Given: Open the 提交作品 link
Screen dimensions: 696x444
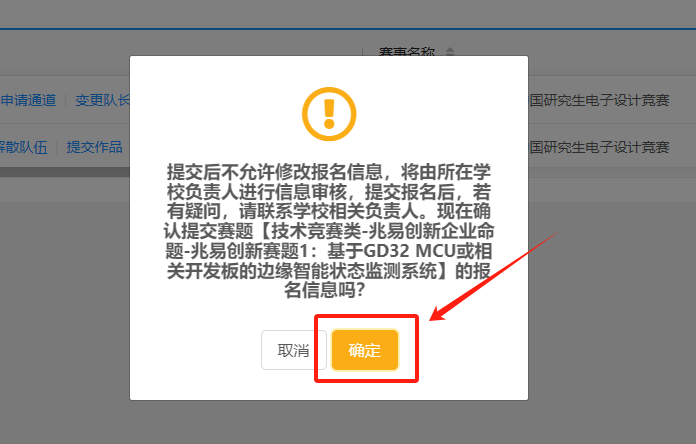Looking at the screenshot, I should (x=94, y=147).
